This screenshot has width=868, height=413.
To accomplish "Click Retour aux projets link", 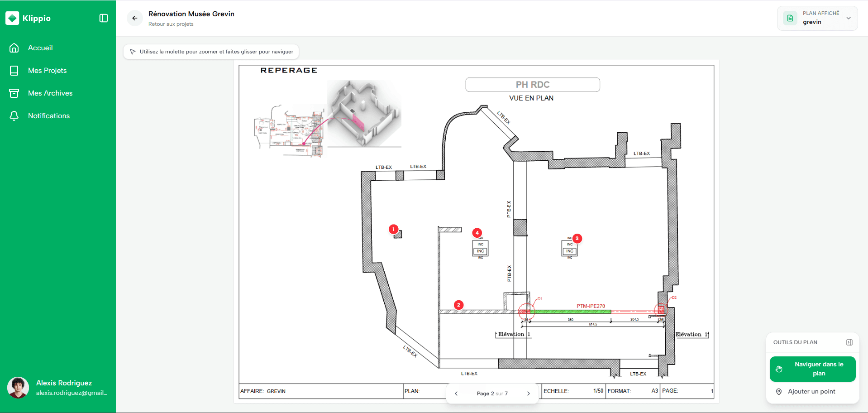I will [x=171, y=24].
